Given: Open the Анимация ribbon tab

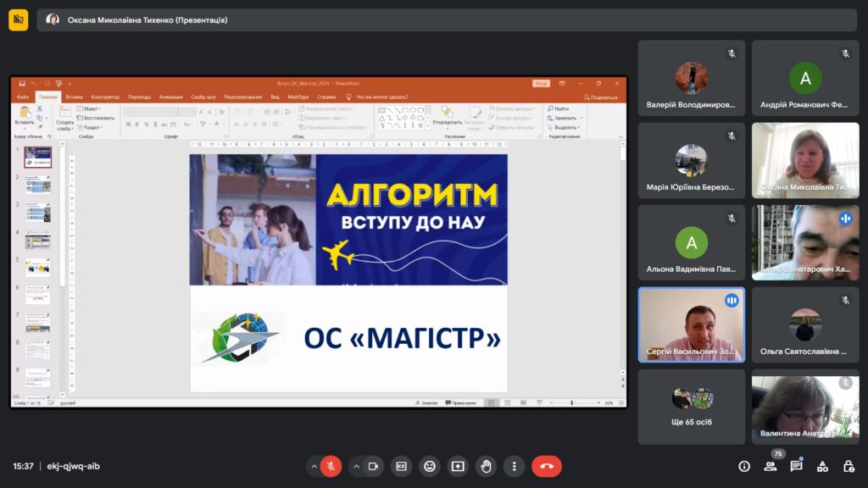Looking at the screenshot, I should coord(170,97).
